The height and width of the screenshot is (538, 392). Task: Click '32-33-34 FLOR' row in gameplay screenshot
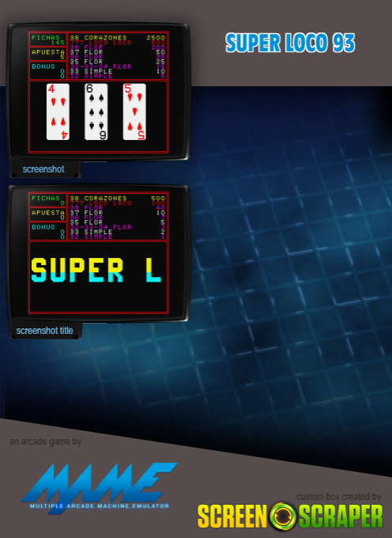tap(118, 66)
